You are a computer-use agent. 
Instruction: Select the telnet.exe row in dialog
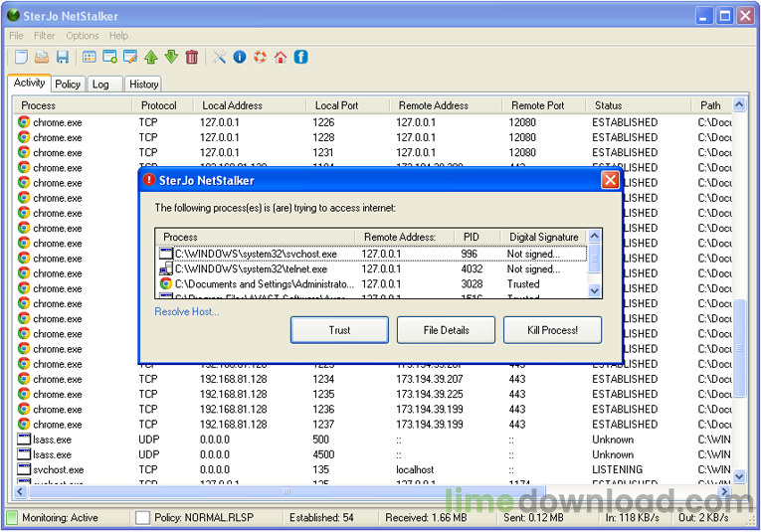point(251,268)
